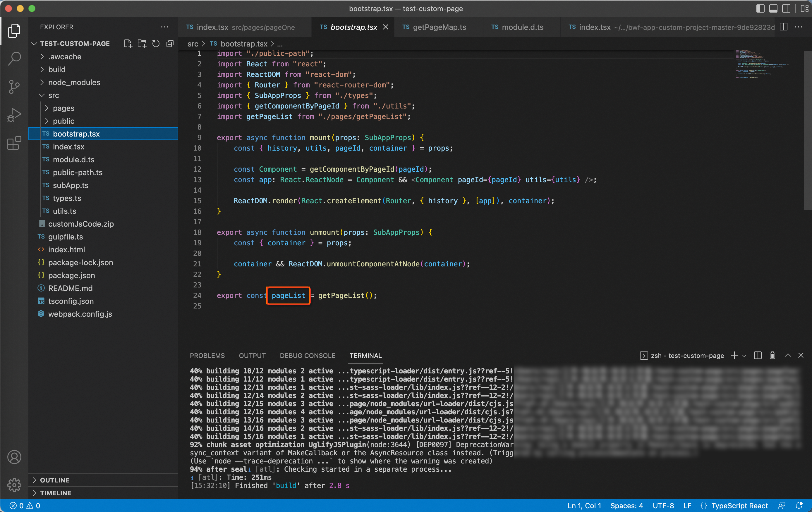Change end of line sequence LF
812x512 pixels.
click(x=687, y=505)
